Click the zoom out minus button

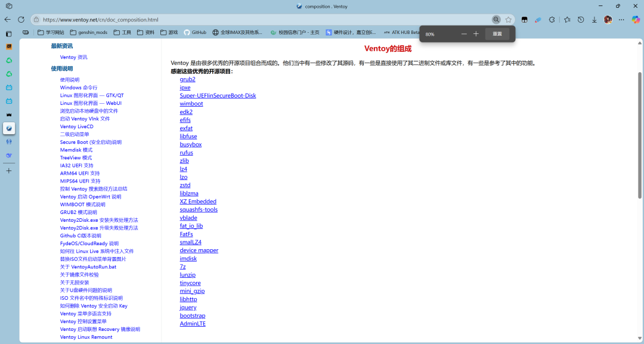point(464,34)
